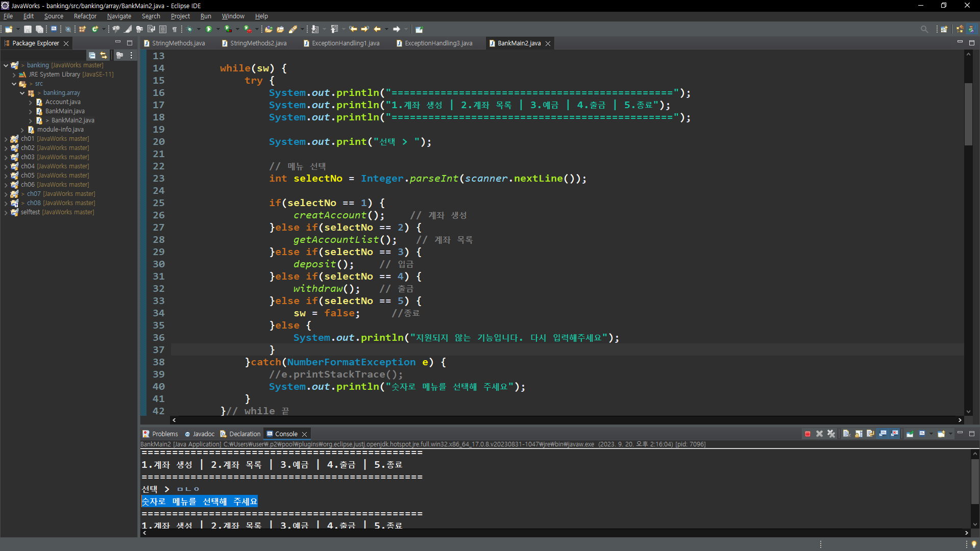This screenshot has width=980, height=551.
Task: Switch to the StringMethods2.java editor tab
Action: coord(258,43)
